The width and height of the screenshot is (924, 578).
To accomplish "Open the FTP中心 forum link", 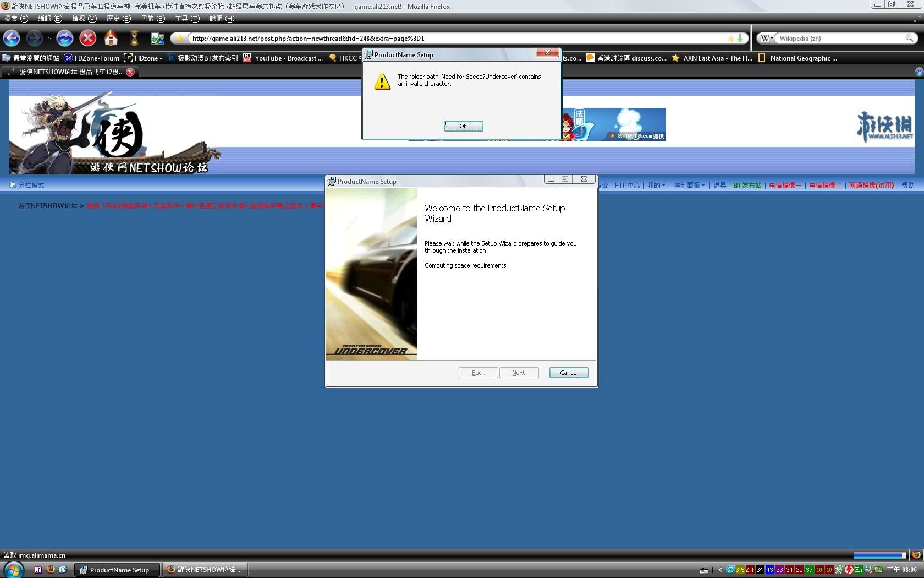I will (627, 186).
